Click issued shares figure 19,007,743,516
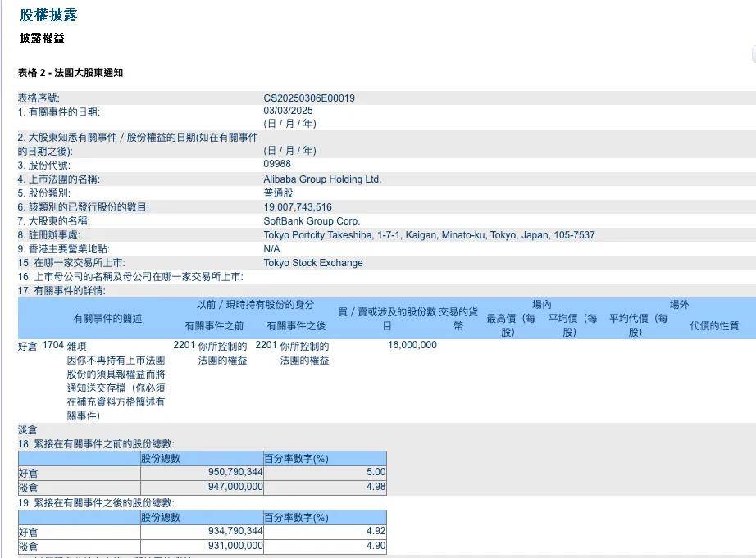 [x=298, y=207]
